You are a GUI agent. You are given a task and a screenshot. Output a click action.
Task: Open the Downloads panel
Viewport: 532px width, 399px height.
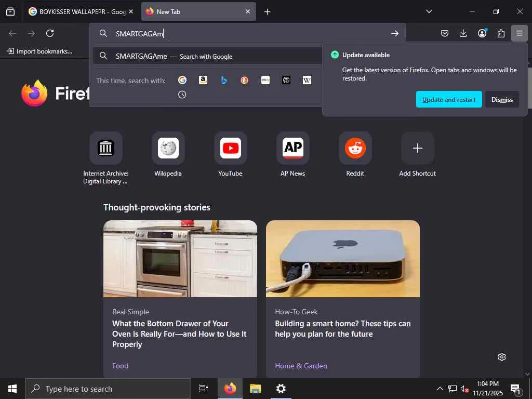point(463,33)
